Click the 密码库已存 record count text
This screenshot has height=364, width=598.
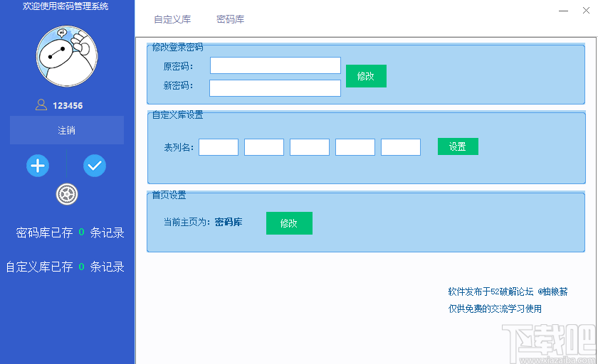click(70, 232)
